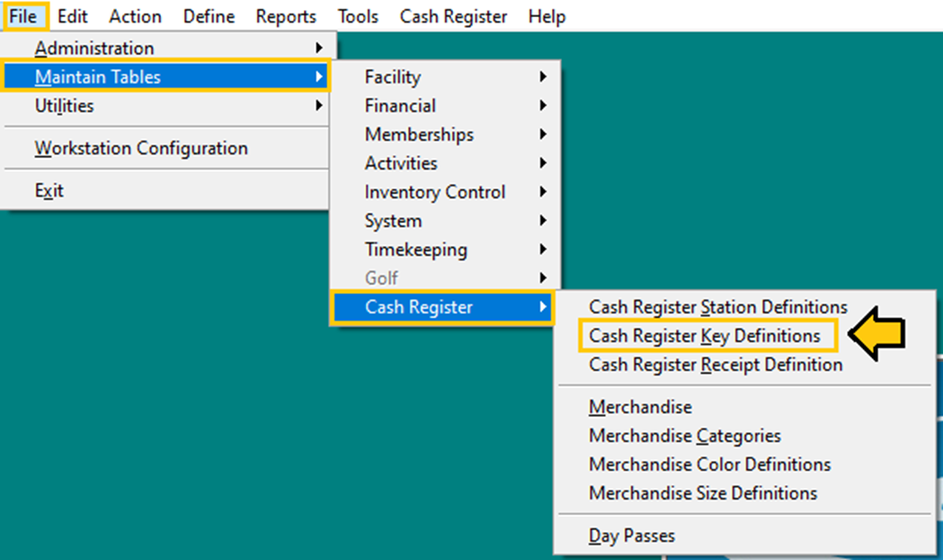Open the Reports menu
Viewport: 943px width, 560px height.
pos(286,16)
